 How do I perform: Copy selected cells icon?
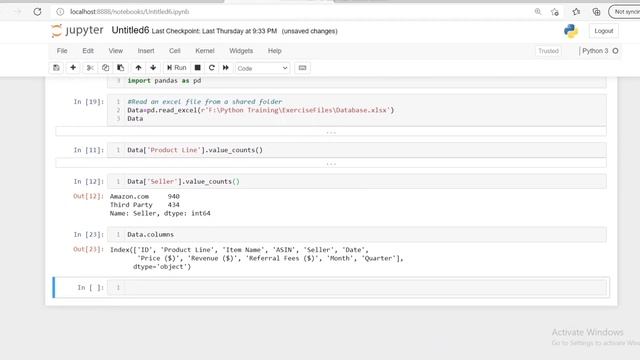pyautogui.click(x=105, y=68)
